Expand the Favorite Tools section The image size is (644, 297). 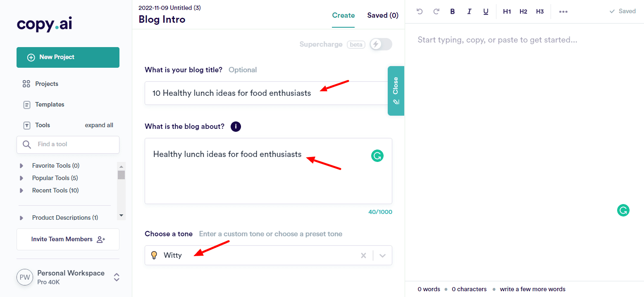point(21,166)
